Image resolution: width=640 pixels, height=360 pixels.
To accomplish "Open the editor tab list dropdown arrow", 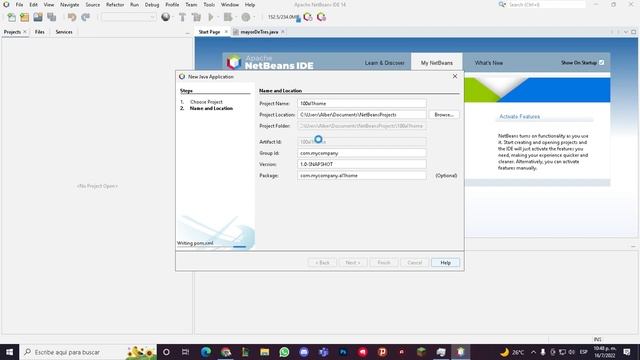I will 626,32.
